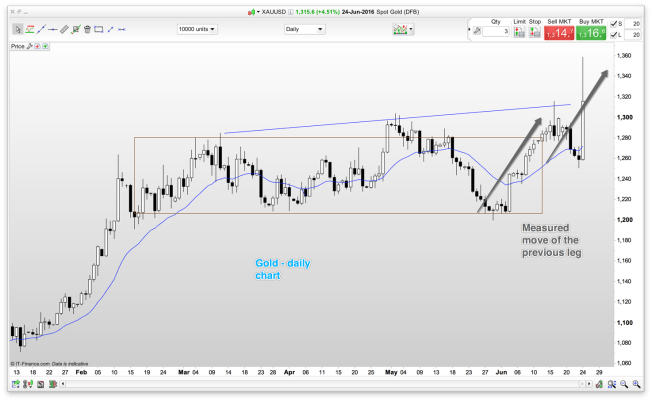The width and height of the screenshot is (652, 401).
Task: Select the rectangle drawing tool
Action: 100,30
